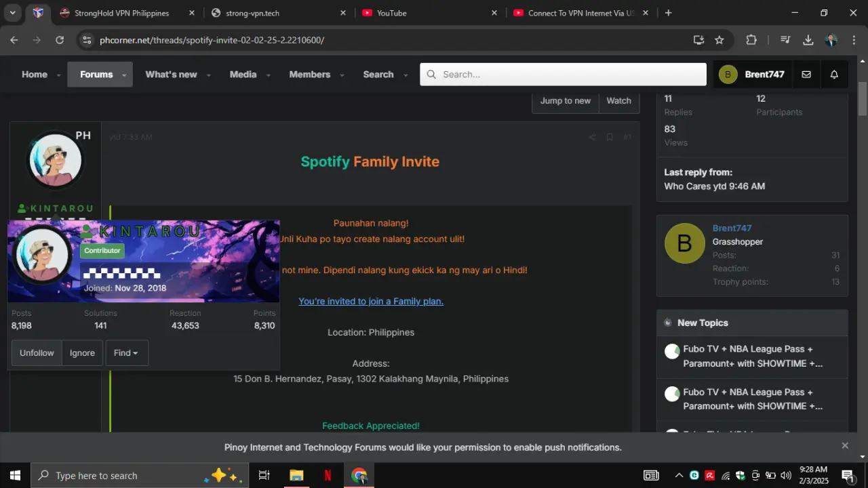
Task: Close the StrongHold VPN Philippines tab
Action: [x=192, y=13]
